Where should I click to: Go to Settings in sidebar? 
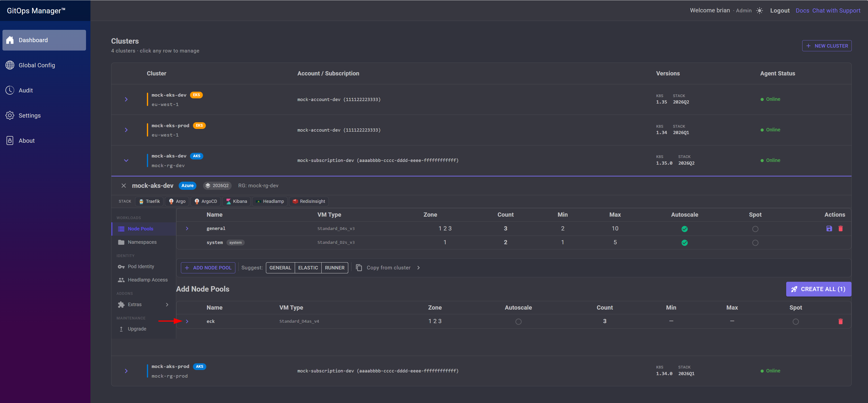click(x=44, y=115)
